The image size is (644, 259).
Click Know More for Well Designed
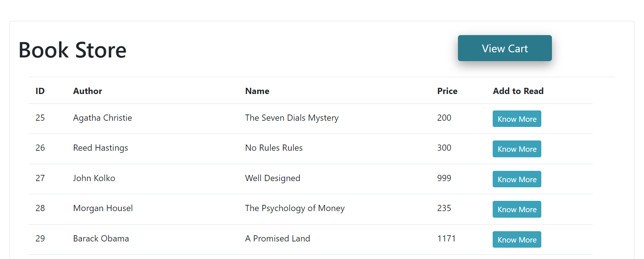517,179
